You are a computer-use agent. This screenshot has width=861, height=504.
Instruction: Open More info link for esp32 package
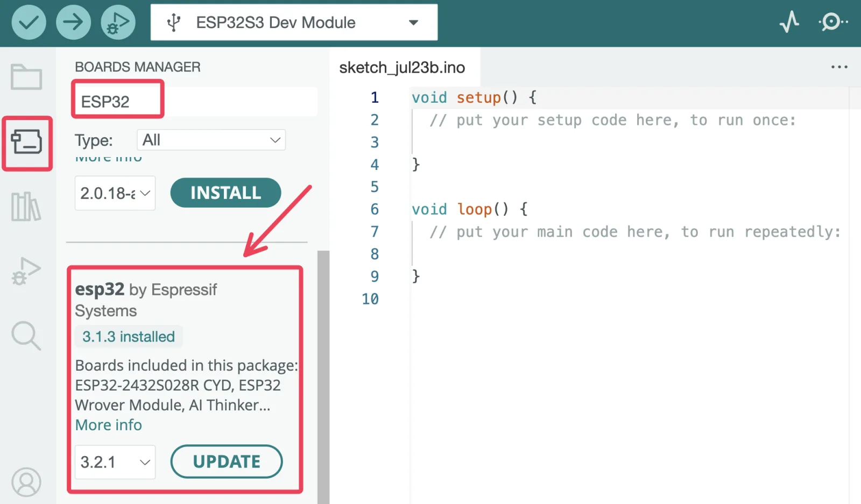[108, 425]
